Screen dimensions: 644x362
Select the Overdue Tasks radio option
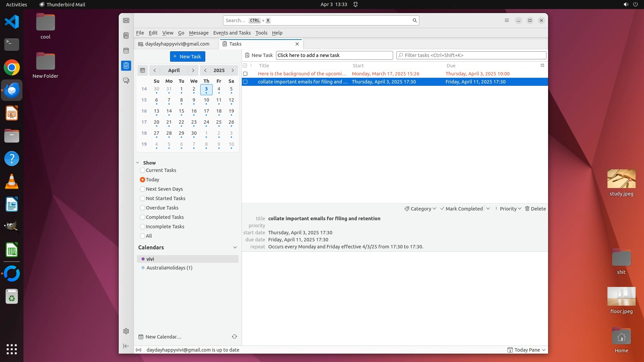[x=143, y=208]
